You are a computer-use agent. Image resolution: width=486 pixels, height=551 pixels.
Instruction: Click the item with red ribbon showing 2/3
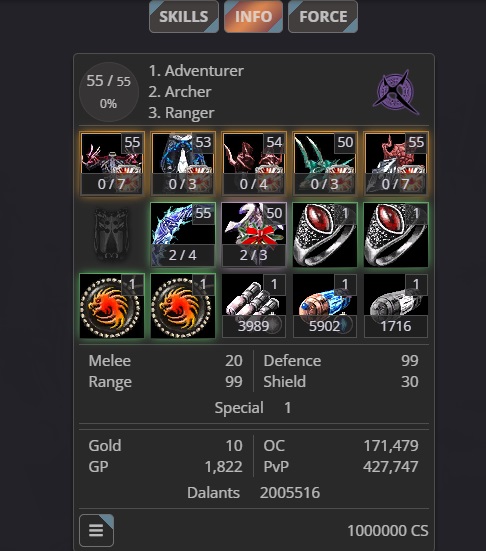tap(254, 234)
